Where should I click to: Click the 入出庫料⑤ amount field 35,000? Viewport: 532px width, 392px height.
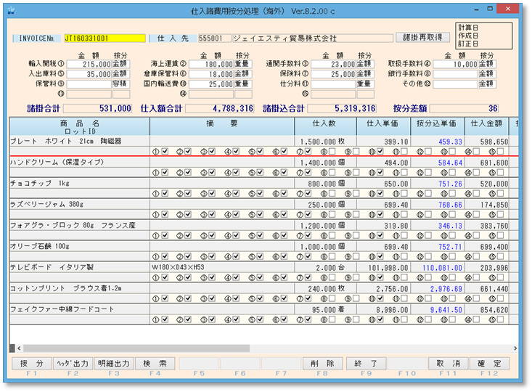[89, 74]
